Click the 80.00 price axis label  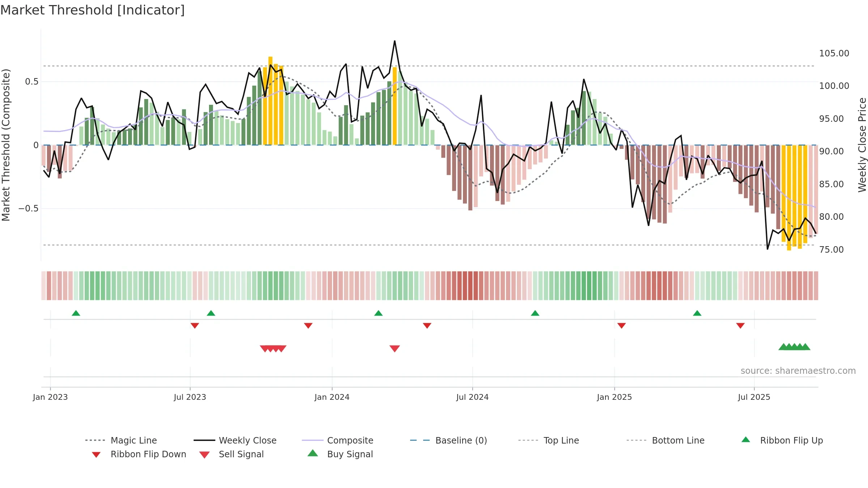[x=831, y=217]
